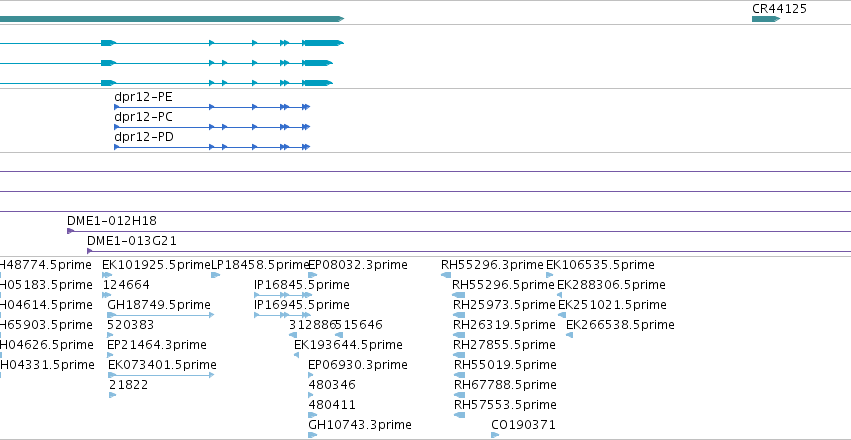Select the RH55296.5prime EST label
The height and width of the screenshot is (440, 851).
[x=504, y=285]
